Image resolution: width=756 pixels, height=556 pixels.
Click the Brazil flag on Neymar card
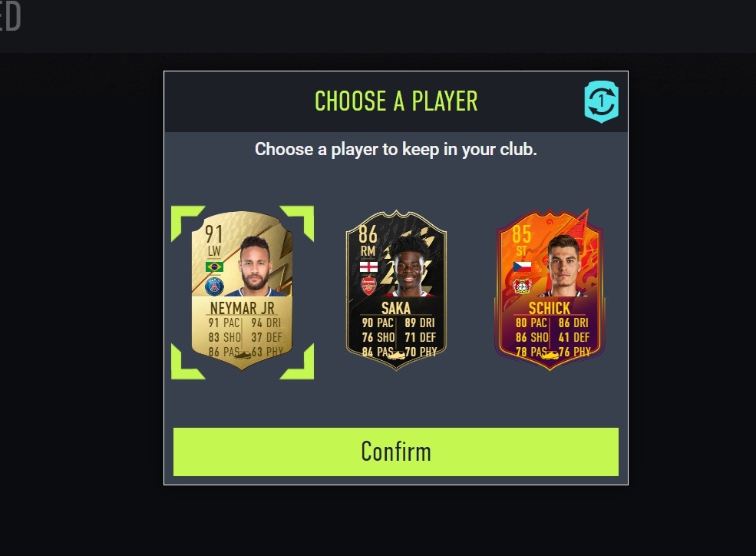click(x=214, y=266)
